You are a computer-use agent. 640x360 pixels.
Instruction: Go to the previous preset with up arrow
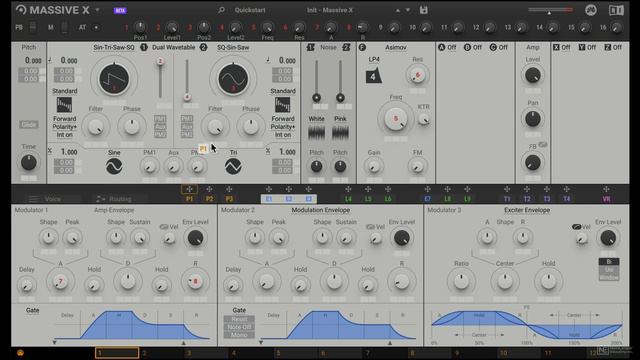[x=398, y=10]
